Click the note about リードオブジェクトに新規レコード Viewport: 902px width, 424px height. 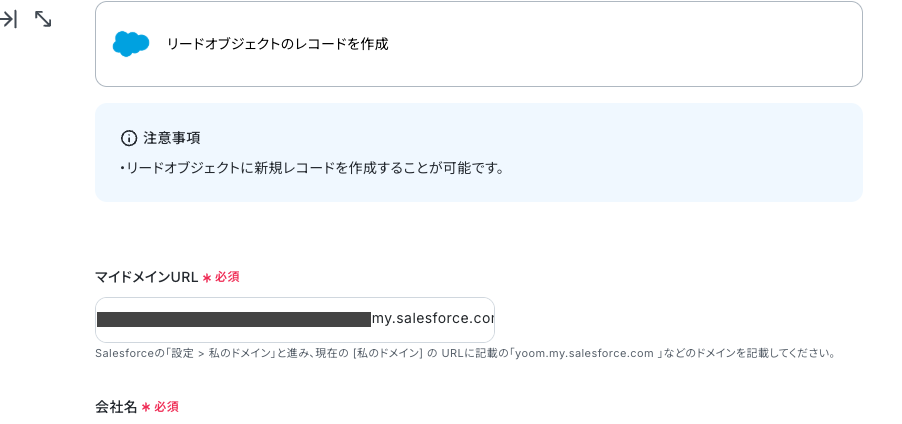click(x=312, y=169)
